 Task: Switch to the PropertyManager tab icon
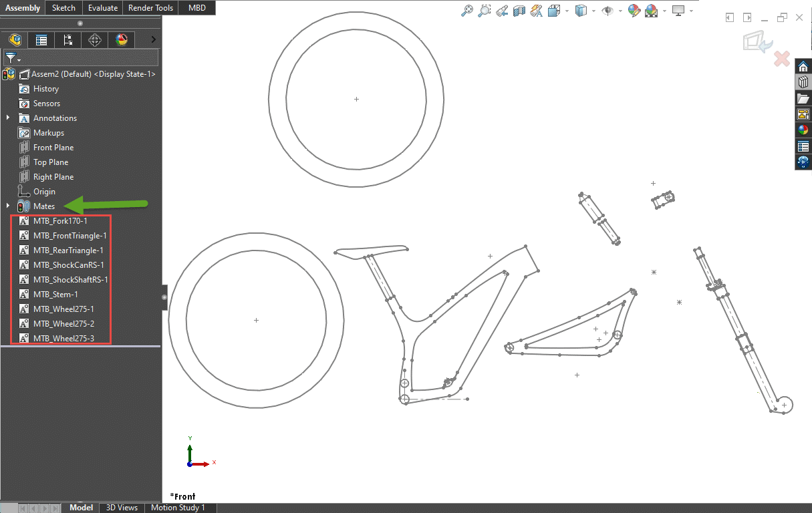41,40
